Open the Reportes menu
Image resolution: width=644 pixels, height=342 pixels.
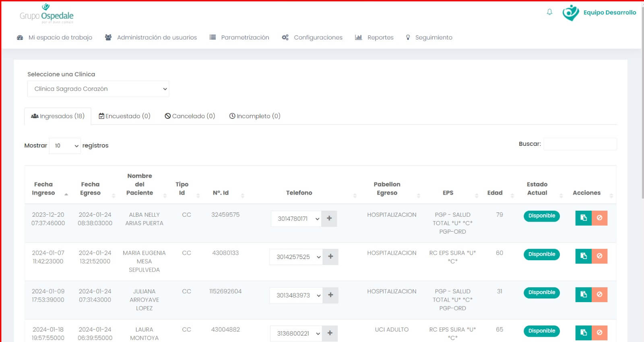tap(374, 37)
